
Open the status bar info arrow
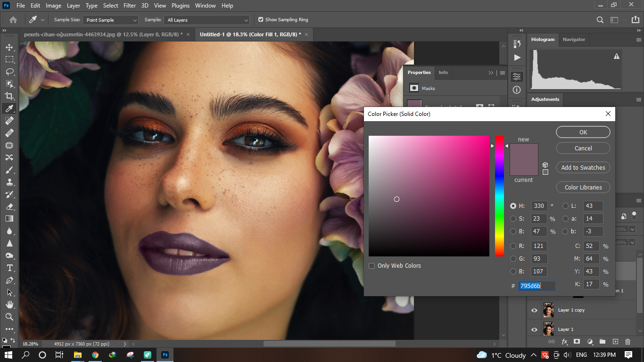(124, 344)
